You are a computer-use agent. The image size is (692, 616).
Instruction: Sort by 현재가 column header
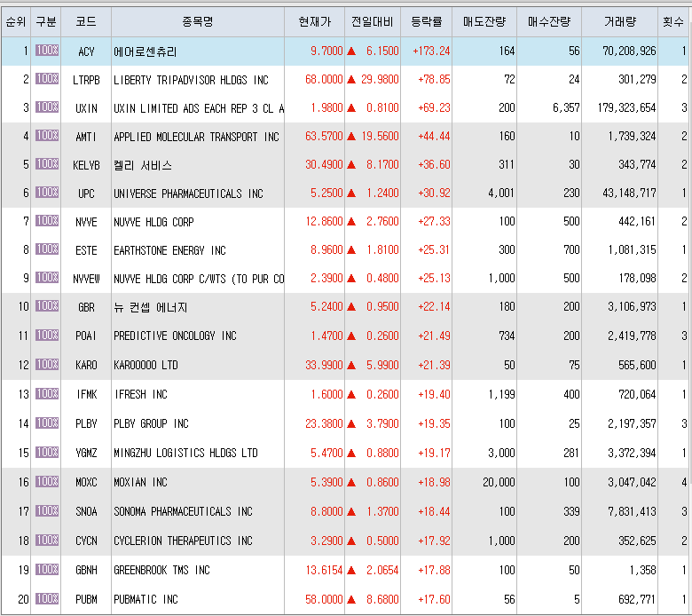(x=314, y=21)
